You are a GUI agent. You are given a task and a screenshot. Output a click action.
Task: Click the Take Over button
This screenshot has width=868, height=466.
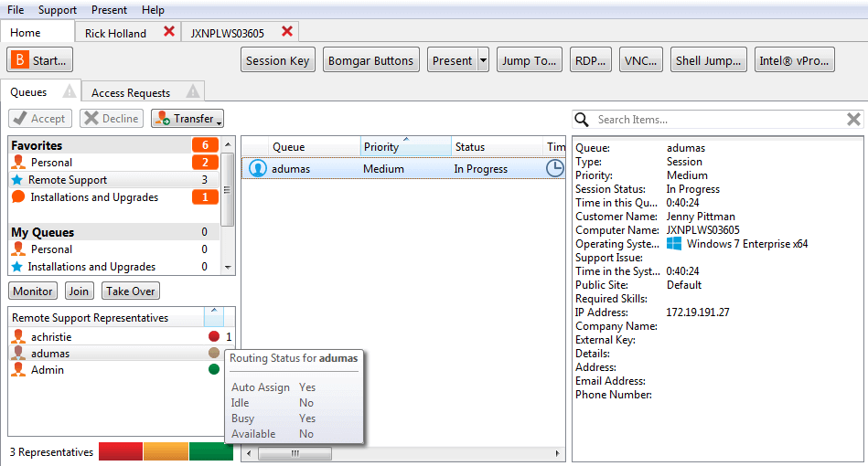[131, 291]
